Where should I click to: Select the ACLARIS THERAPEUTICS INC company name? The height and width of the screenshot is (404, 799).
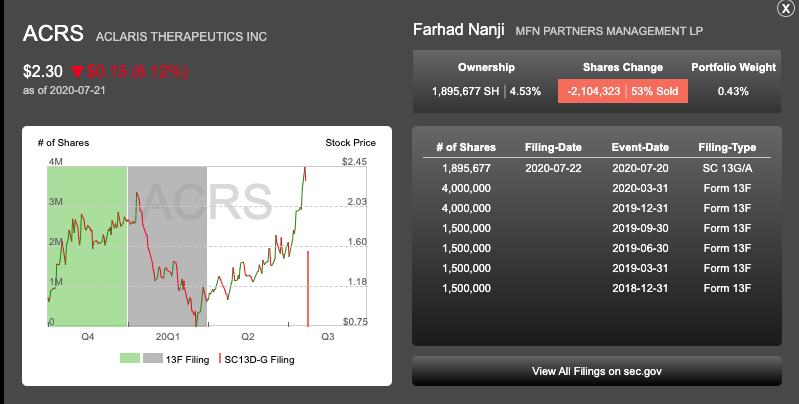click(x=181, y=37)
